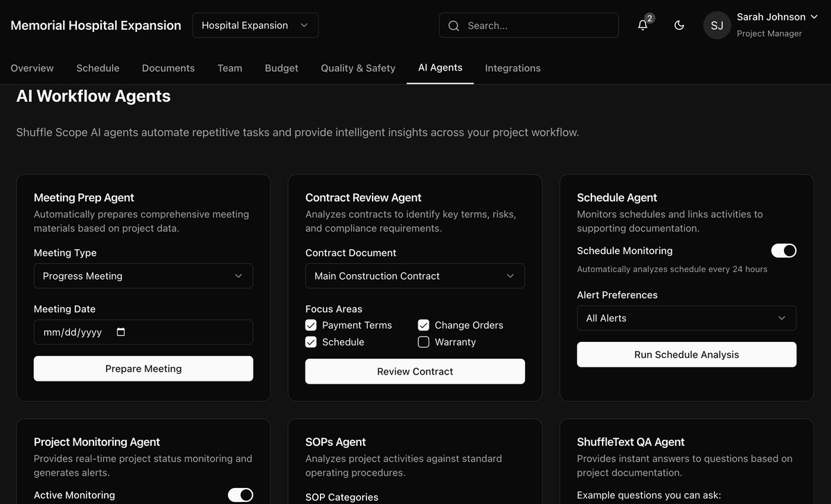This screenshot has width=831, height=504.
Task: Click the SJ user avatar
Action: pyautogui.click(x=717, y=25)
